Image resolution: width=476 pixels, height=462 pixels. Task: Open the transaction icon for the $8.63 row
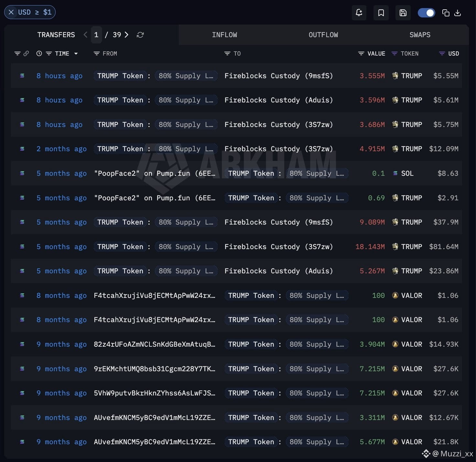(x=22, y=173)
